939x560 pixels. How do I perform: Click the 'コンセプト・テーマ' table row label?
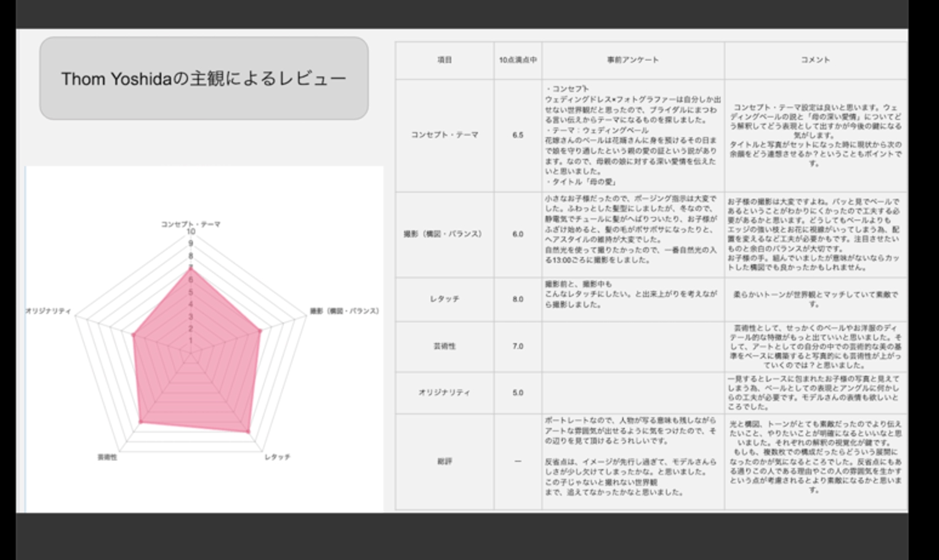point(444,135)
